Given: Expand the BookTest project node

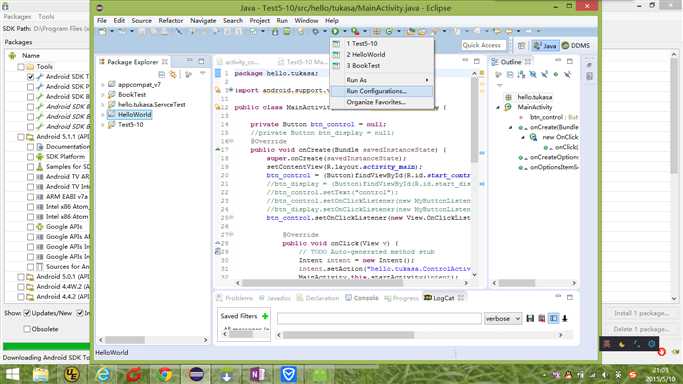Looking at the screenshot, I should [x=103, y=94].
